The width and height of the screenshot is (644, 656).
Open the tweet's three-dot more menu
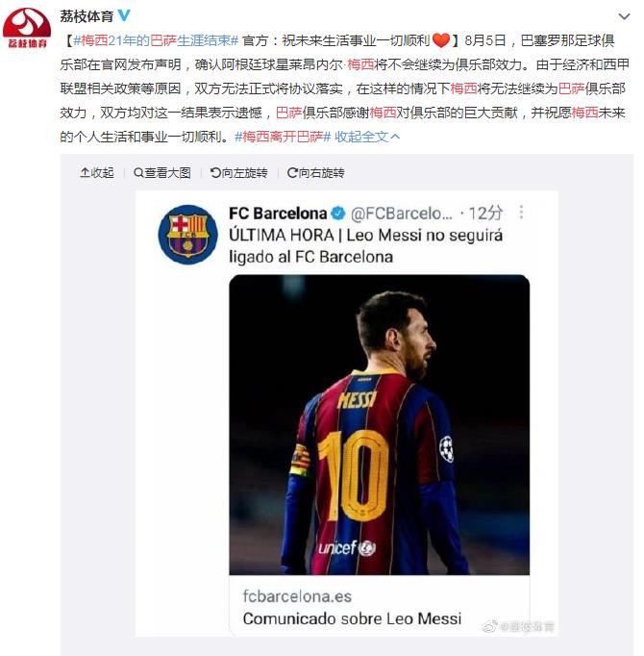[521, 213]
